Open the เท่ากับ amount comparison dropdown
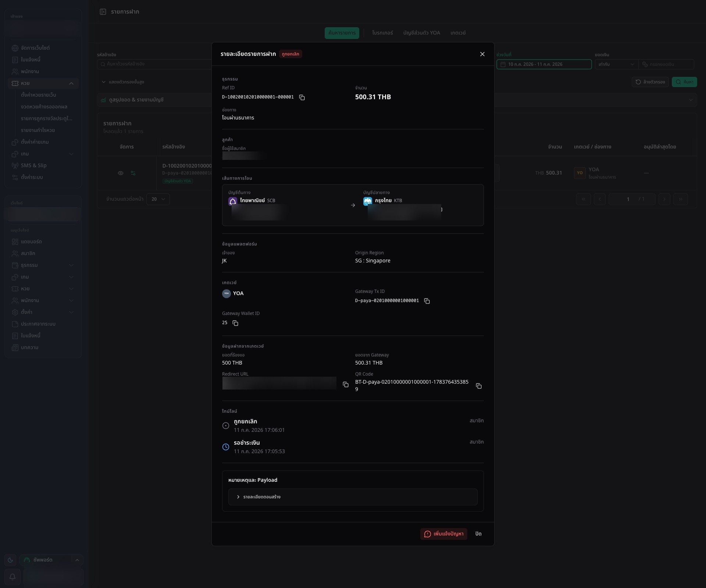Viewport: 706px width, 588px height. [x=616, y=64]
